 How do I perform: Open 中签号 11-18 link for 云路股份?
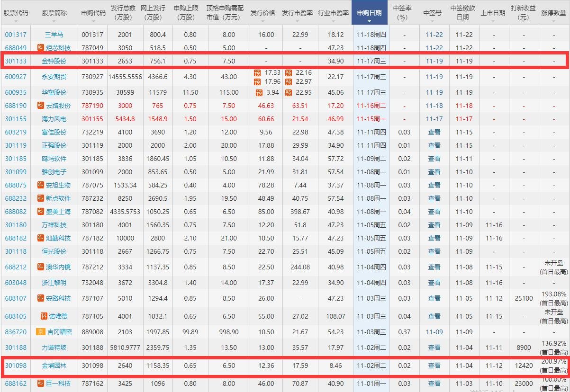(434, 106)
